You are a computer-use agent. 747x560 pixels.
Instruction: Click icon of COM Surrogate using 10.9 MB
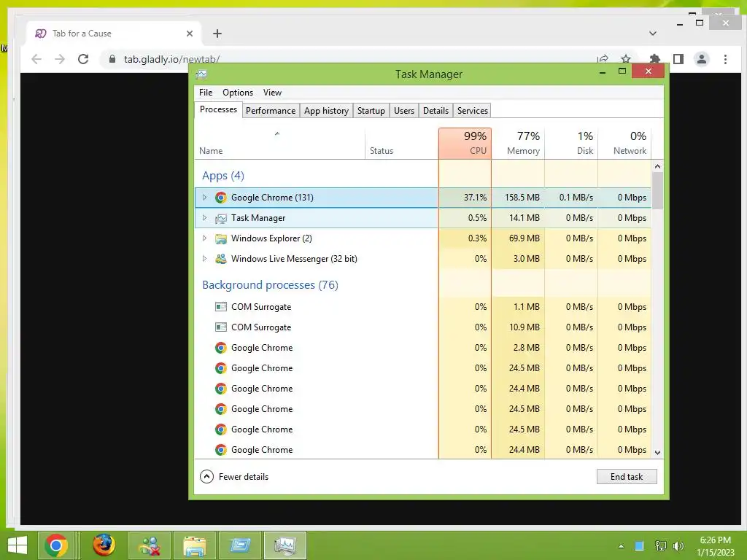tap(220, 327)
